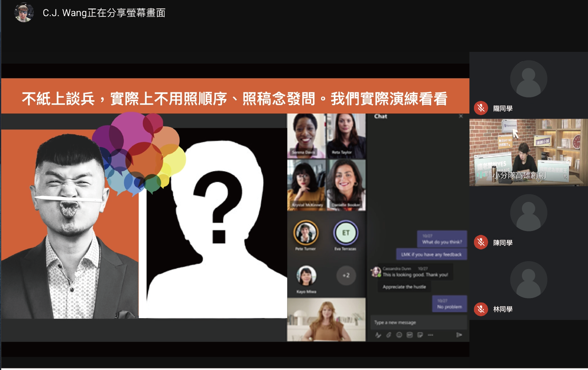
Task: Click 龐同學's blank profile avatar
Action: pos(528,79)
